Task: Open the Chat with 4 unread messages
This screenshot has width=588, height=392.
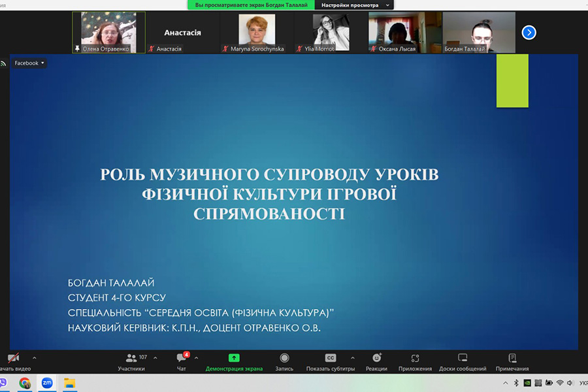Action: 182,357
